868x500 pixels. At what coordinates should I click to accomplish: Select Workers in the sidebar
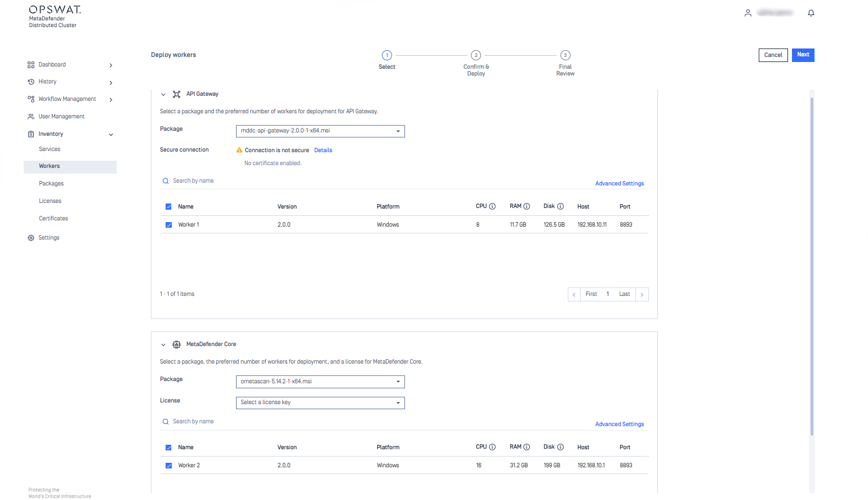click(70, 167)
